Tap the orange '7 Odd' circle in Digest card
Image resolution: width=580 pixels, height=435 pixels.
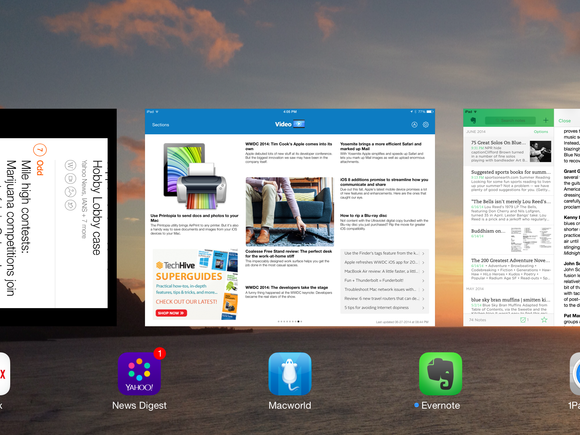40,150
